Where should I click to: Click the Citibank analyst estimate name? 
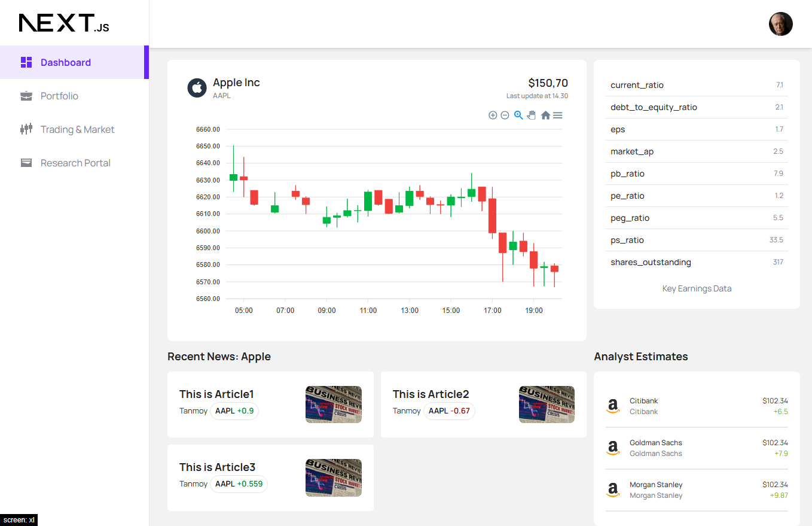(x=643, y=401)
